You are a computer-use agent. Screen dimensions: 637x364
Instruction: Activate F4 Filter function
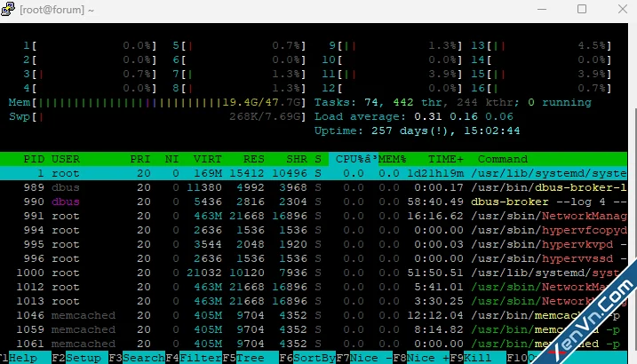coord(193,358)
